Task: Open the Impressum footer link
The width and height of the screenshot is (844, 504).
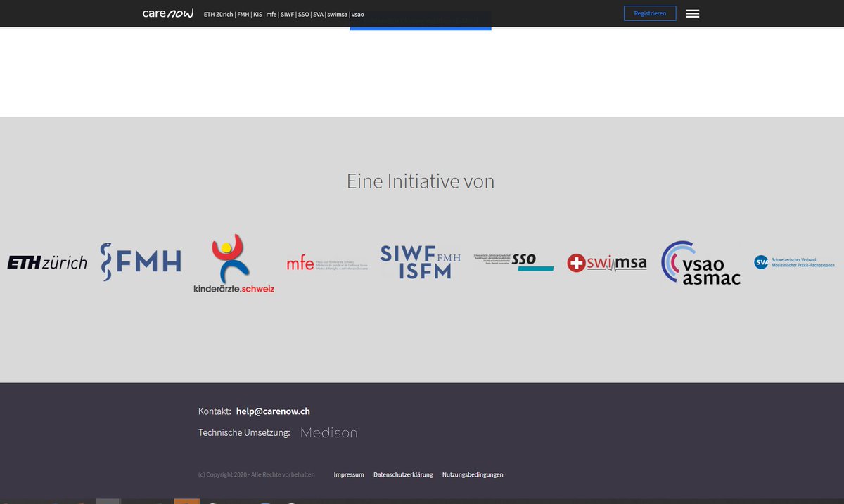Action: coord(349,475)
